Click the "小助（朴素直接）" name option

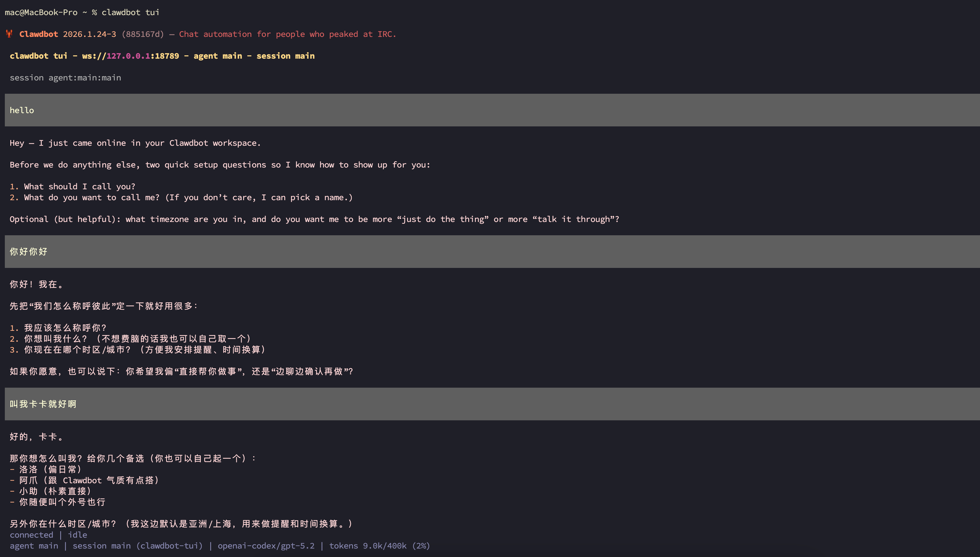[55, 491]
